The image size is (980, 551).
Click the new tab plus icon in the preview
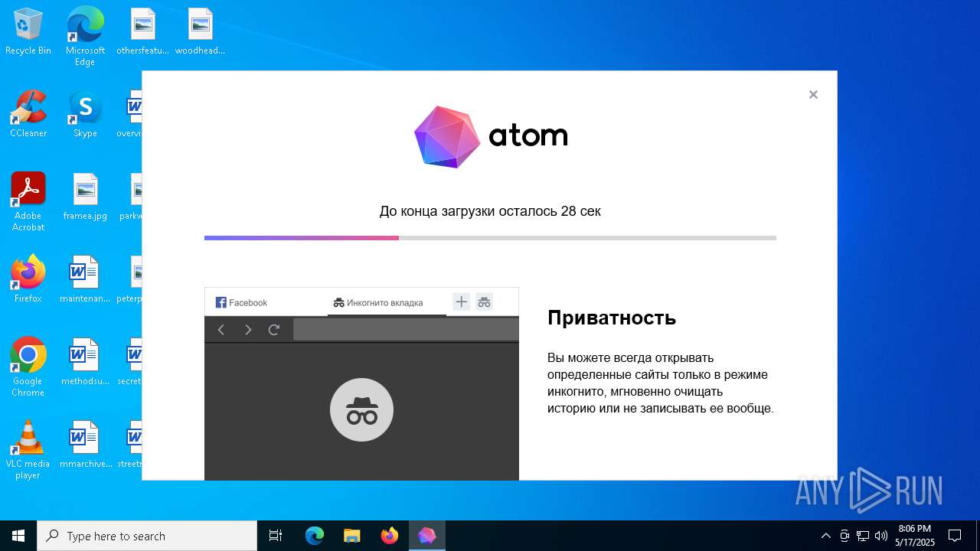coord(461,302)
